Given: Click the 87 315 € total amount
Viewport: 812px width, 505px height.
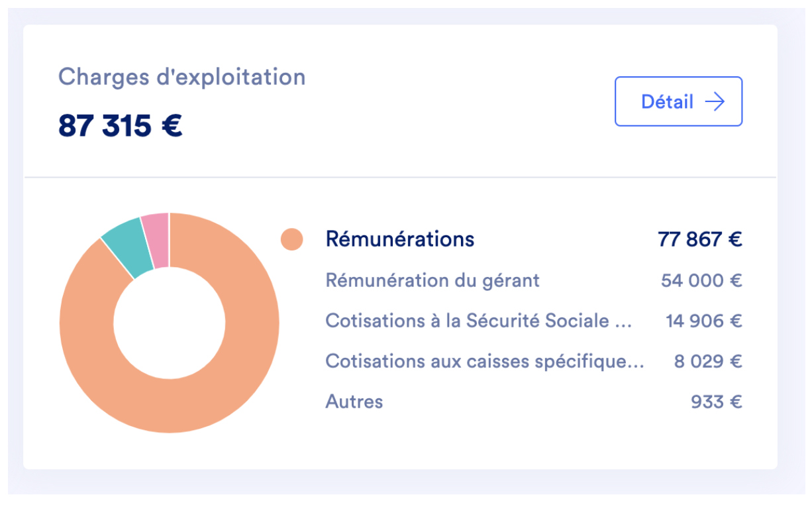Looking at the screenshot, I should point(121,125).
